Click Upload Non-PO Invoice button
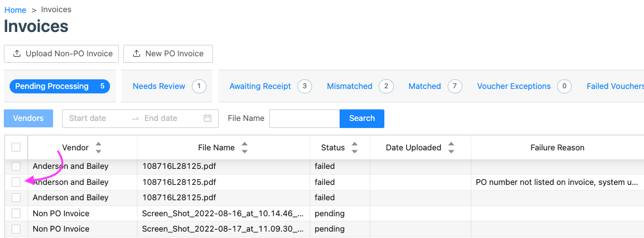Image resolution: width=644 pixels, height=238 pixels. tap(61, 54)
